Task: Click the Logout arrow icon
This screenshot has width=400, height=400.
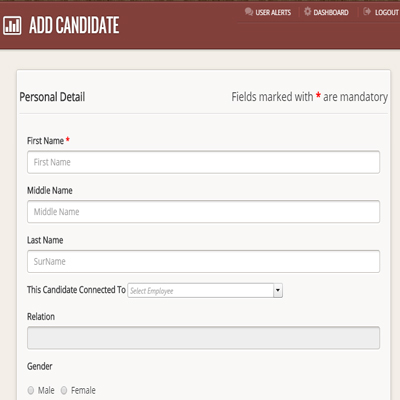Action: click(x=367, y=12)
